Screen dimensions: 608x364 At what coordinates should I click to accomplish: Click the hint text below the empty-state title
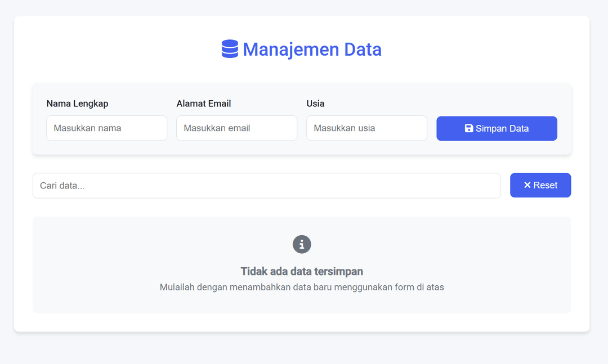302,287
